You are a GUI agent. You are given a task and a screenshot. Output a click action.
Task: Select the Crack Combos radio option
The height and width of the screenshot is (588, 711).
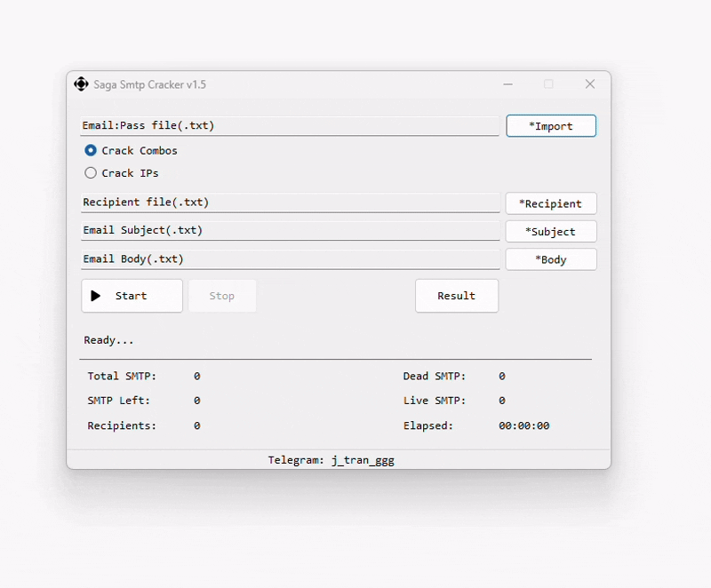pyautogui.click(x=91, y=151)
